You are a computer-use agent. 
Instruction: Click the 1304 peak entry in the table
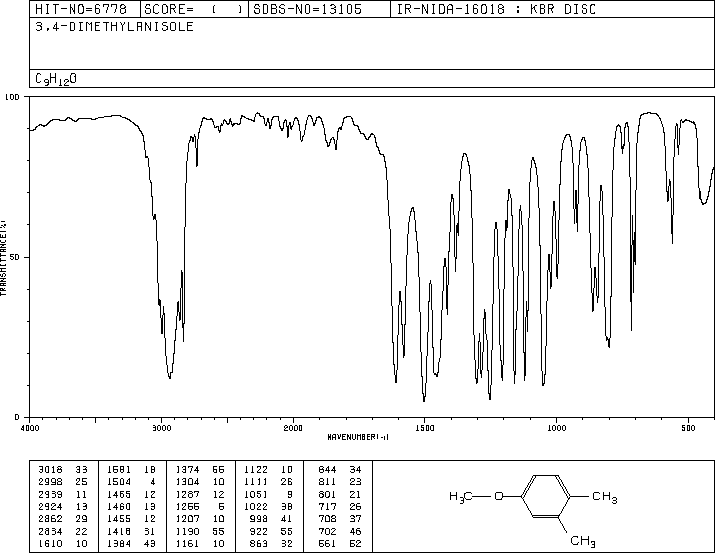tap(200, 482)
